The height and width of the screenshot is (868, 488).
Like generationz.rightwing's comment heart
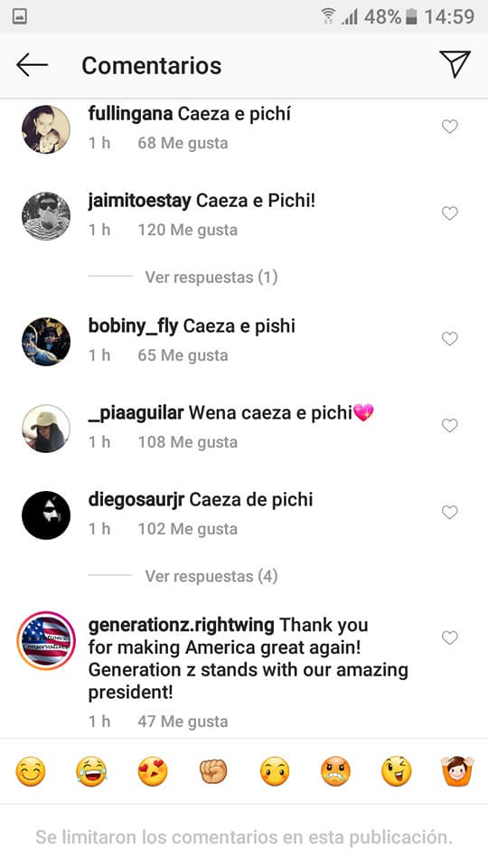(x=450, y=637)
